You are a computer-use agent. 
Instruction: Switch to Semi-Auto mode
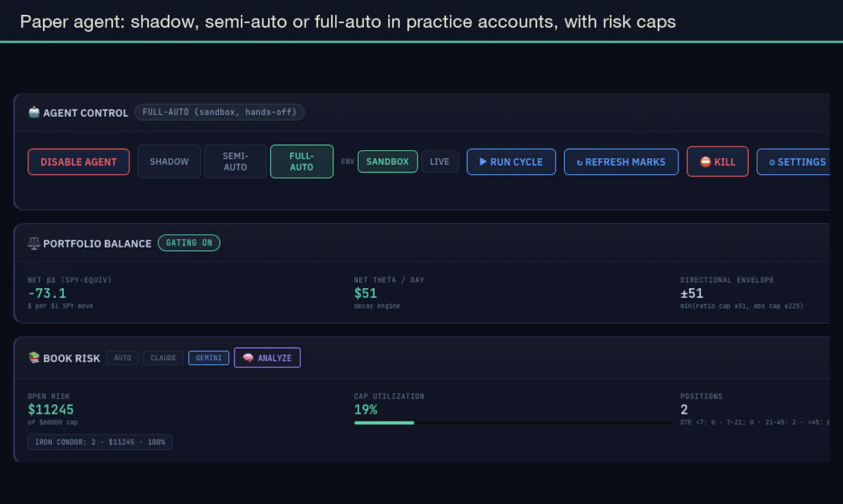(x=236, y=162)
